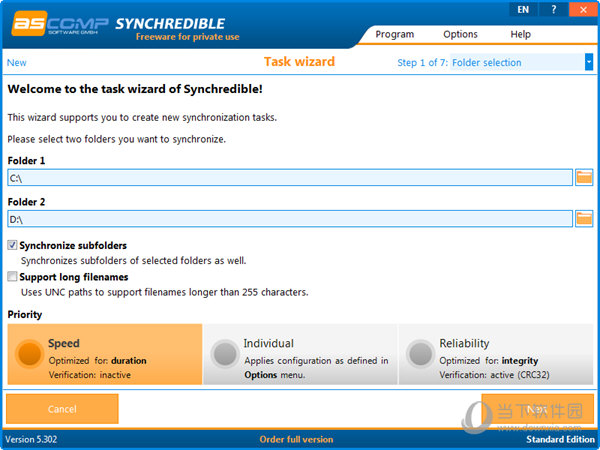Click the 'Uses UNC paths' description text
This screenshot has width=600, height=450.
(x=165, y=292)
